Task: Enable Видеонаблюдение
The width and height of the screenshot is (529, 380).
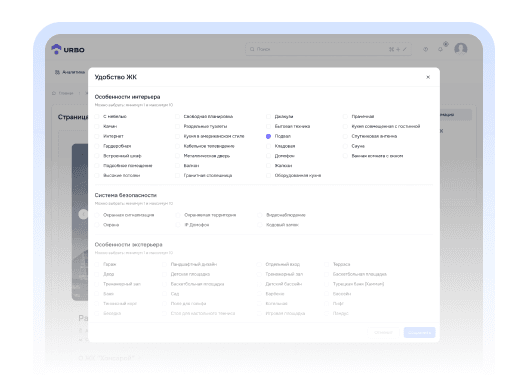Action: coord(260,215)
